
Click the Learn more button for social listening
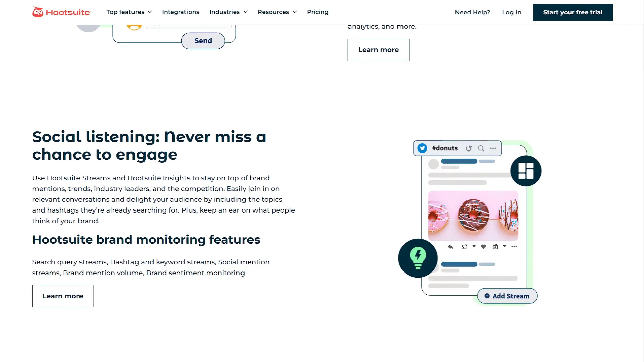[63, 296]
